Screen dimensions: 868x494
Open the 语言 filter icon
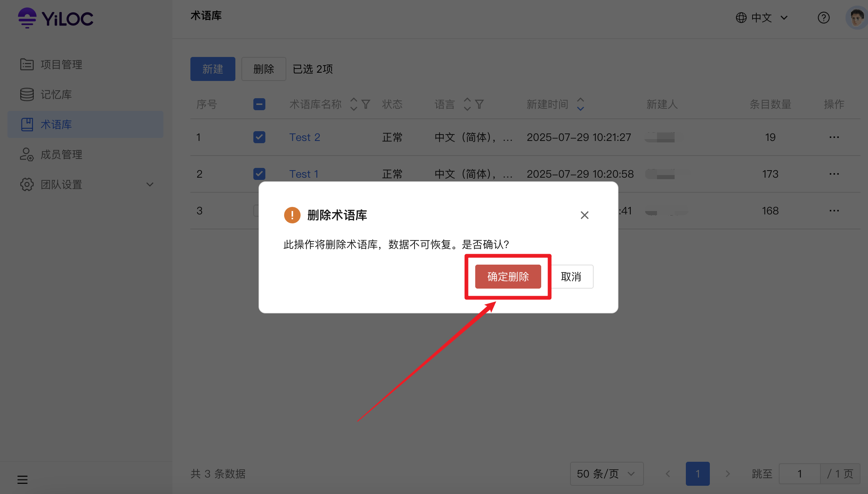[479, 104]
